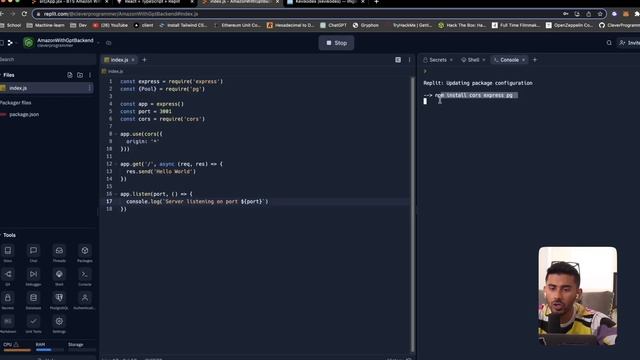Expand the console prompt chevron
The width and height of the screenshot is (640, 360).
425,71
